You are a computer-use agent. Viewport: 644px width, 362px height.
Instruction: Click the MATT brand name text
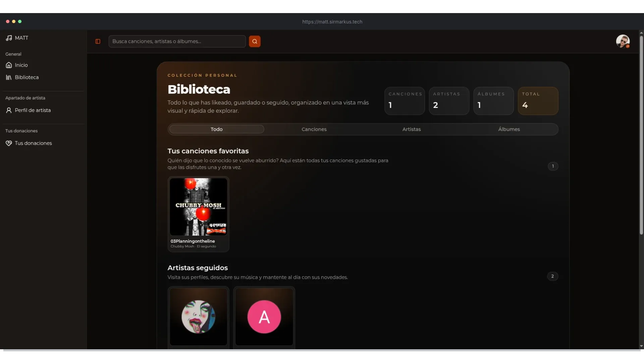point(21,38)
